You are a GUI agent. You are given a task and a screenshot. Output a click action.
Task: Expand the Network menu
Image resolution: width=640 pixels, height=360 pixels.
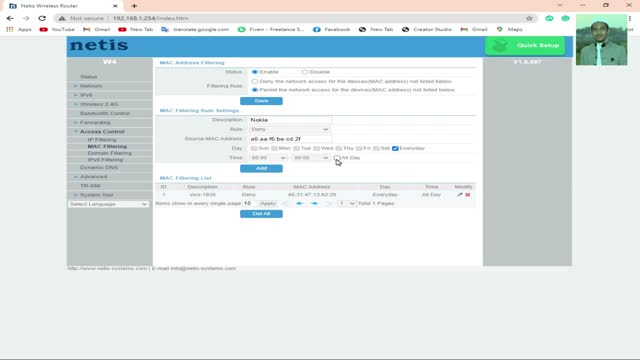coord(91,86)
